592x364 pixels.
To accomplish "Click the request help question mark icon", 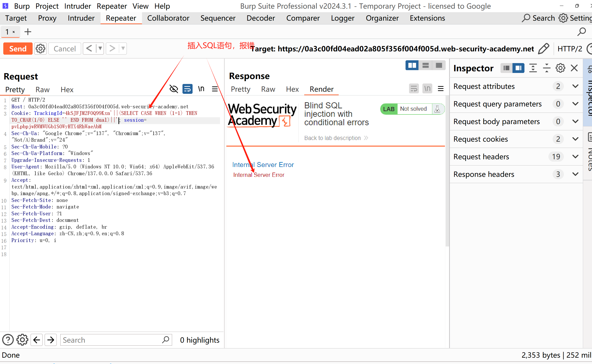I will click(8, 340).
